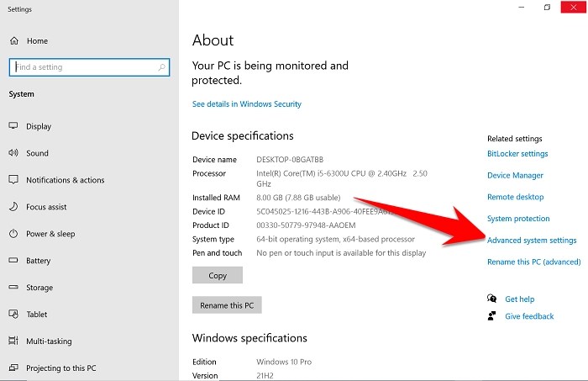The height and width of the screenshot is (381, 588).
Task: Click the Focus assist moon icon
Action: [x=13, y=206]
